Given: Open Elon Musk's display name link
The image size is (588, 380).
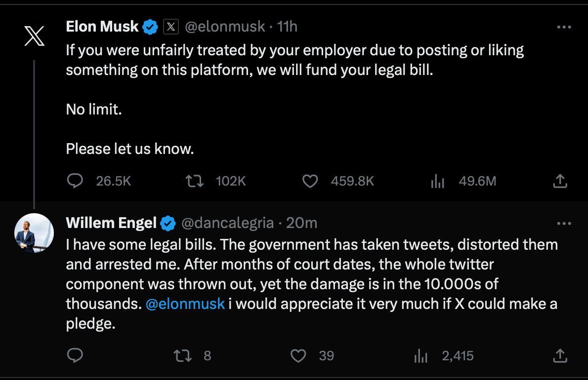Looking at the screenshot, I should (x=102, y=27).
